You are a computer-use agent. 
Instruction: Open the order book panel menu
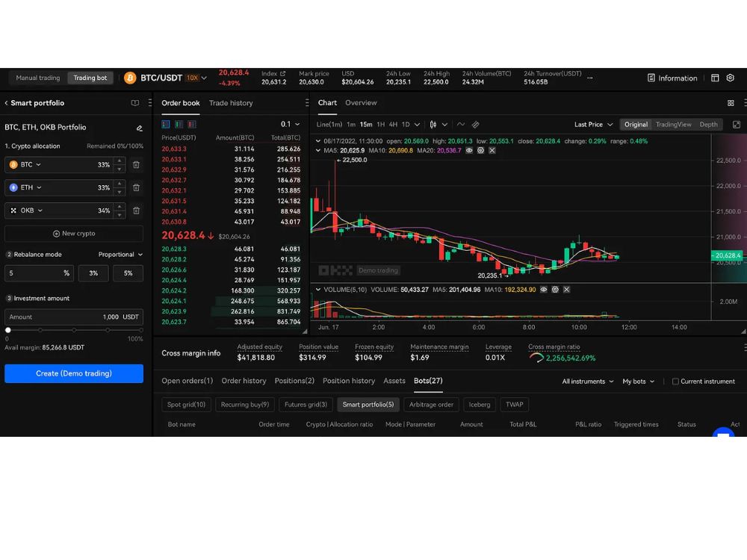click(307, 103)
